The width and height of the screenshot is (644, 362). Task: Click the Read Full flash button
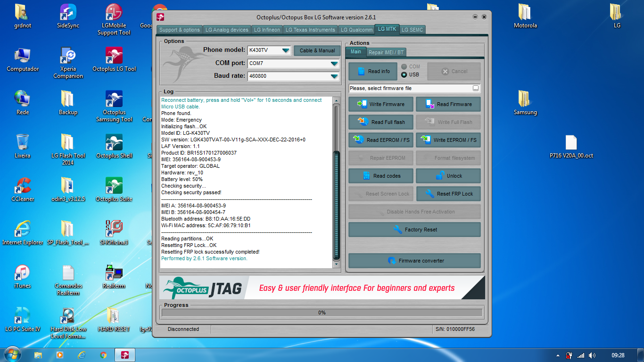[381, 122]
